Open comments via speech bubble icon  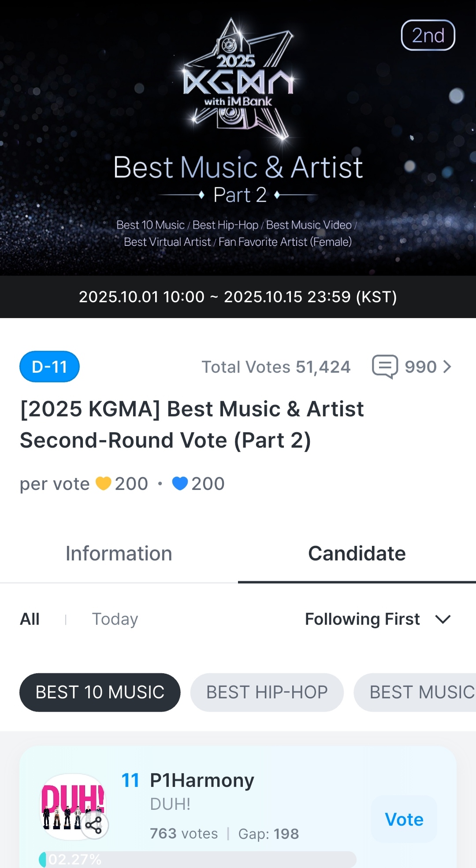tap(385, 367)
